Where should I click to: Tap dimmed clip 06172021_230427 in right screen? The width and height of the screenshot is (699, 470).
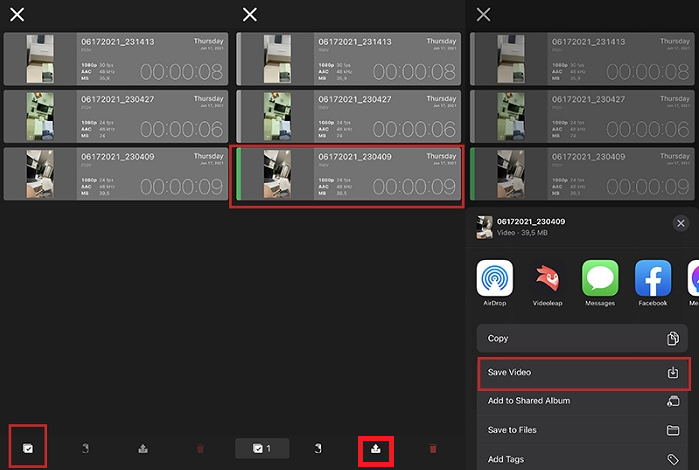(x=582, y=116)
